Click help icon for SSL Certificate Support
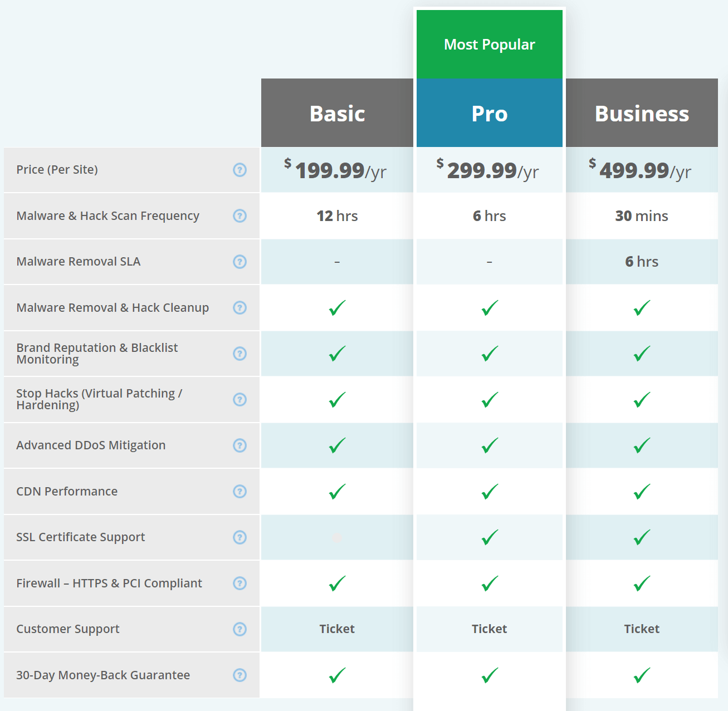This screenshot has height=711, width=728. [240, 537]
